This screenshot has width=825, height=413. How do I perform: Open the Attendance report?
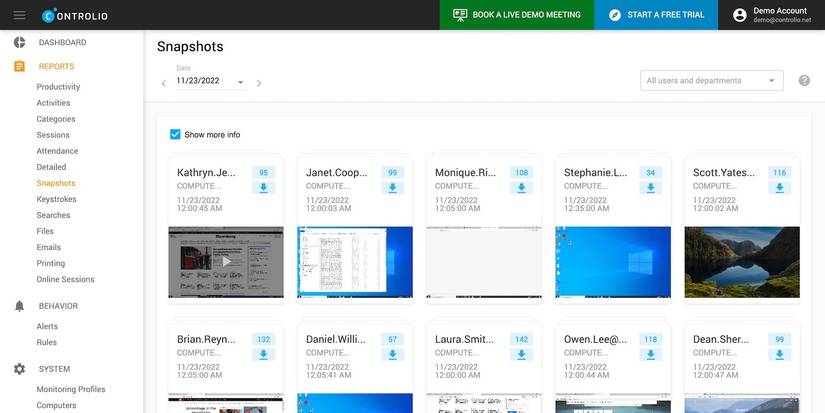click(x=57, y=151)
